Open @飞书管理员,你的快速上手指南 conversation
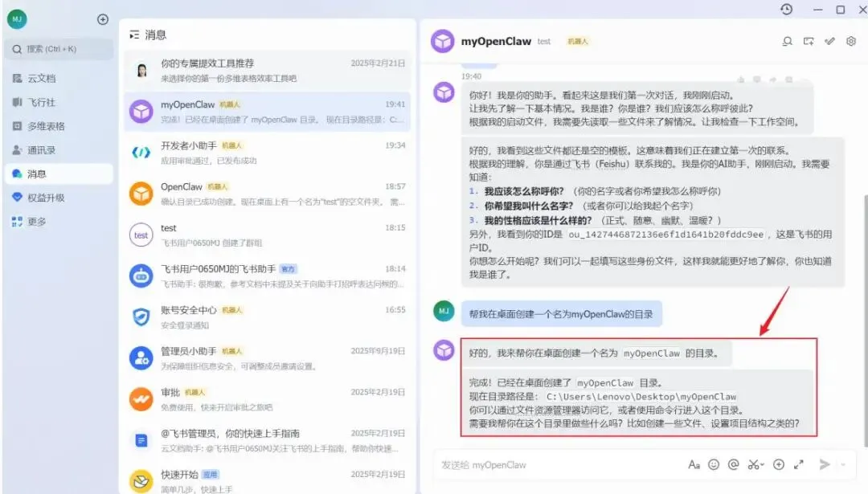The height and width of the screenshot is (494, 868). click(268, 441)
